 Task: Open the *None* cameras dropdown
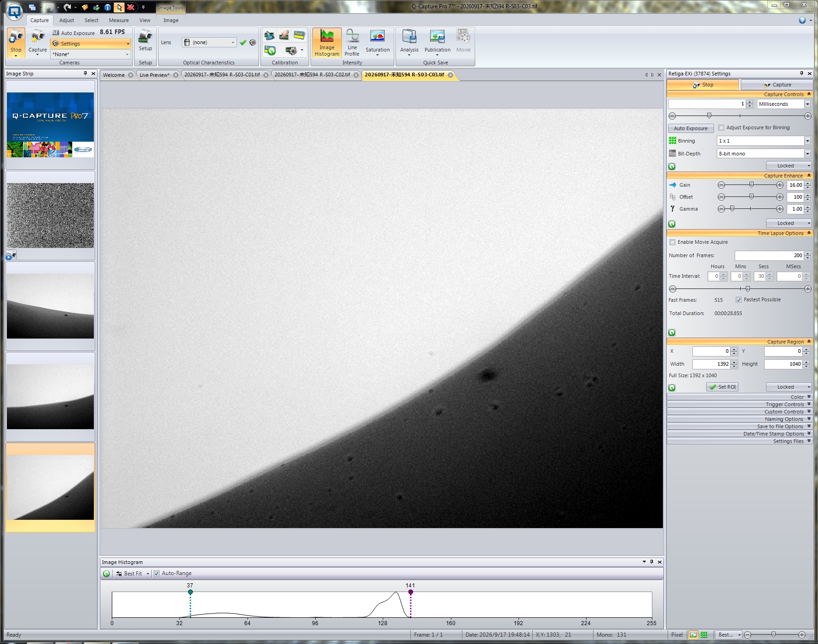point(127,54)
